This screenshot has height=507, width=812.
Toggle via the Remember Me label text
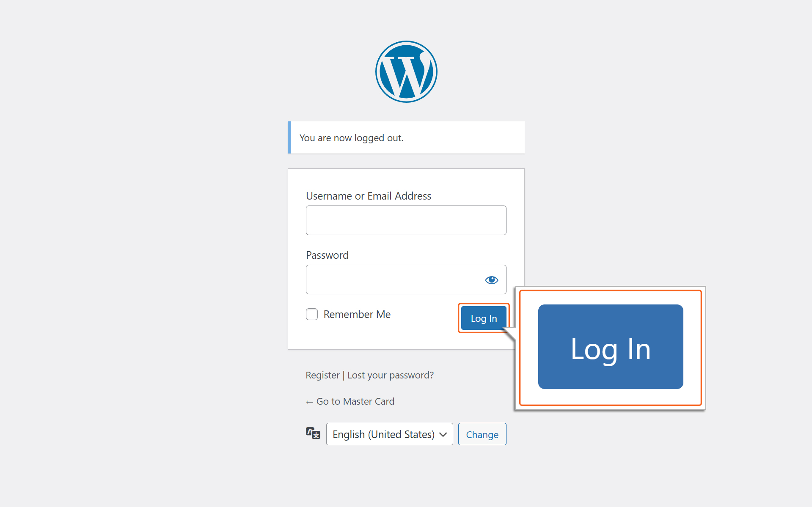coord(357,314)
